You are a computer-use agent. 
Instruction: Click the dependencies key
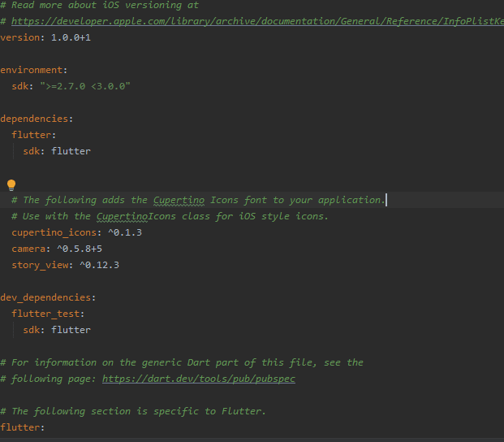point(34,119)
